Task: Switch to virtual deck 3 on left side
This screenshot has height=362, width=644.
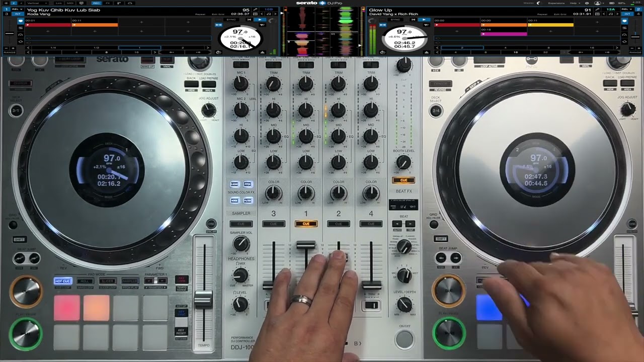Action: click(7, 14)
